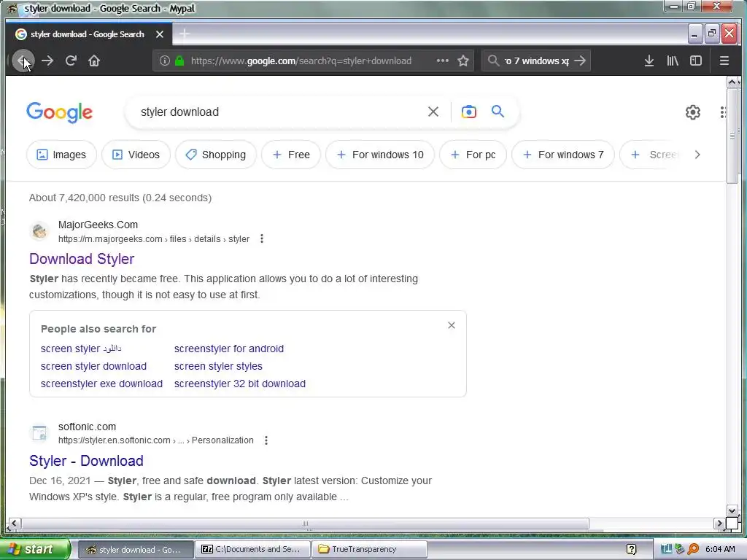Add the Free refinement chip
Image resolution: width=747 pixels, height=560 pixels.
291,155
